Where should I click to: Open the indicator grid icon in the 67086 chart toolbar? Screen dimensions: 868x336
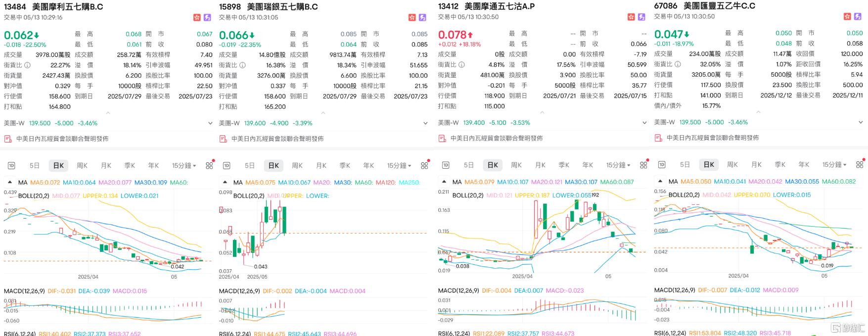[860, 164]
